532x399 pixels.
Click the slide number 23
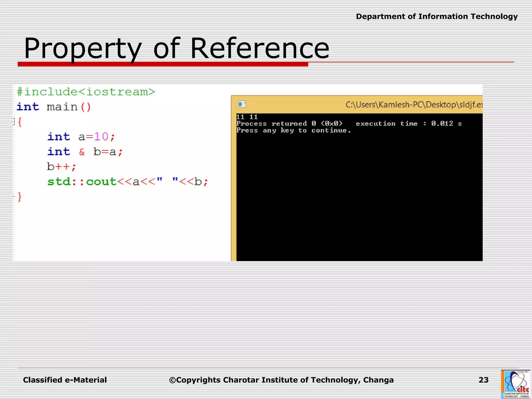483,380
